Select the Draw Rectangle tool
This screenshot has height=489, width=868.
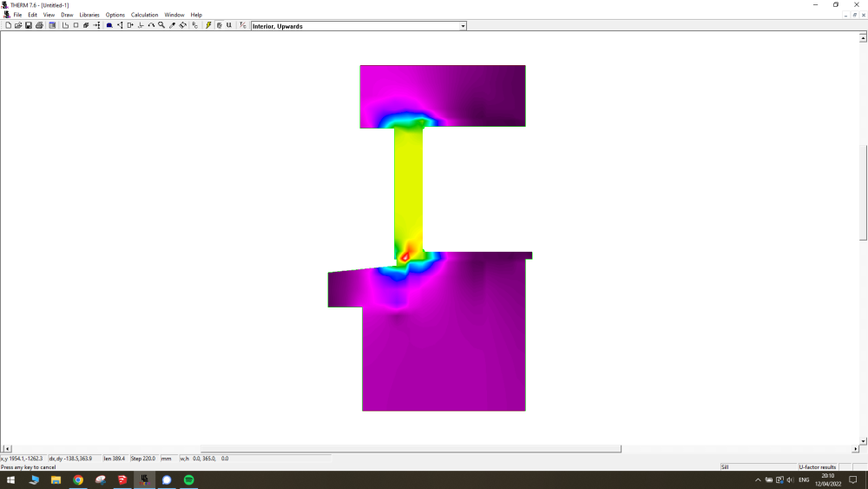(x=76, y=25)
